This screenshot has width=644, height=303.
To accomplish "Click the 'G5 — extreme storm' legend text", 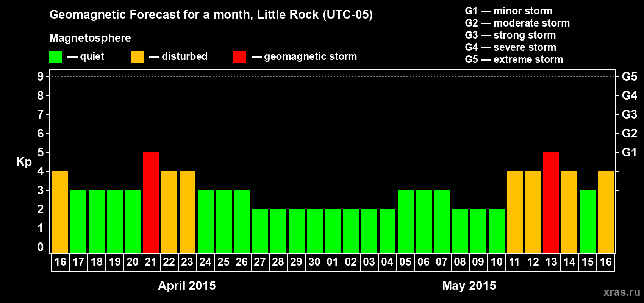I will [x=514, y=59].
